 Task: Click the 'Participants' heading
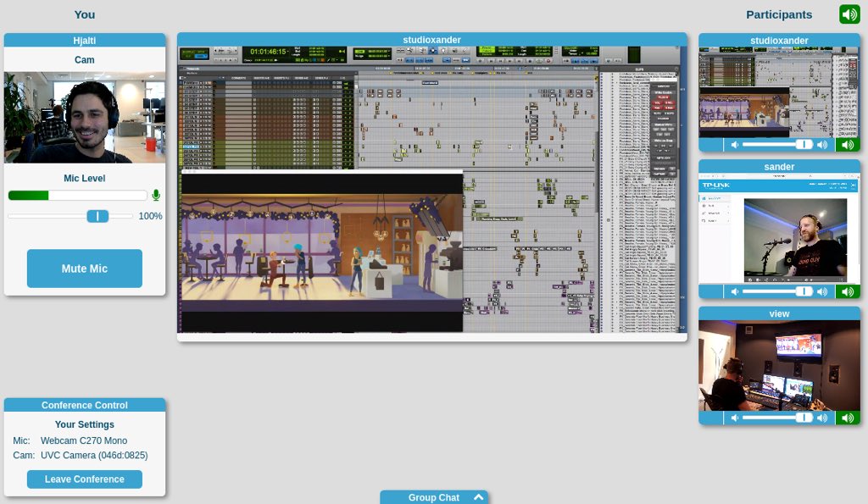click(x=779, y=15)
